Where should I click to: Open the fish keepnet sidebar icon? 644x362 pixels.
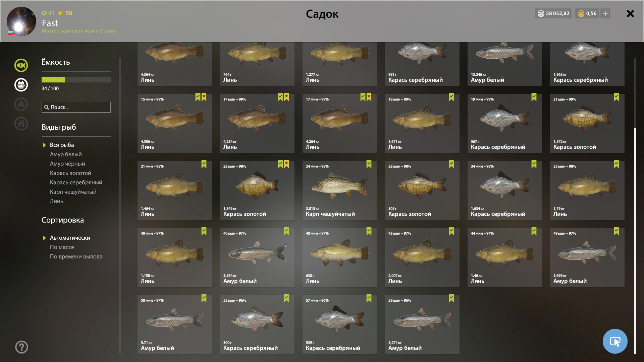click(x=21, y=65)
